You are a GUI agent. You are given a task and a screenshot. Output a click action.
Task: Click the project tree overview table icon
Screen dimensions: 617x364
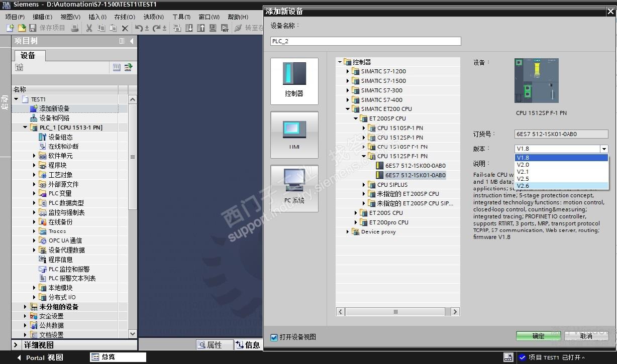coord(128,67)
